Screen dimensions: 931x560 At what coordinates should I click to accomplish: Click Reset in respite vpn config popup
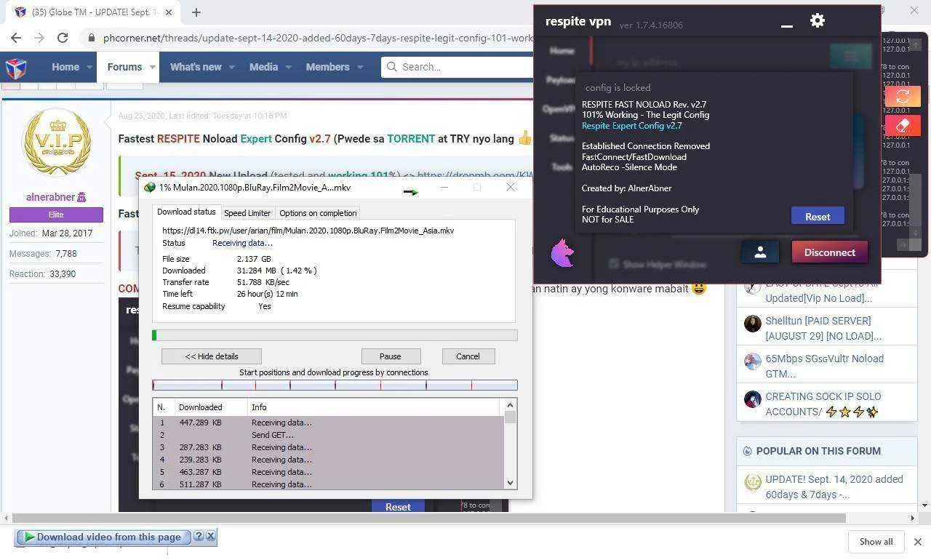click(818, 217)
